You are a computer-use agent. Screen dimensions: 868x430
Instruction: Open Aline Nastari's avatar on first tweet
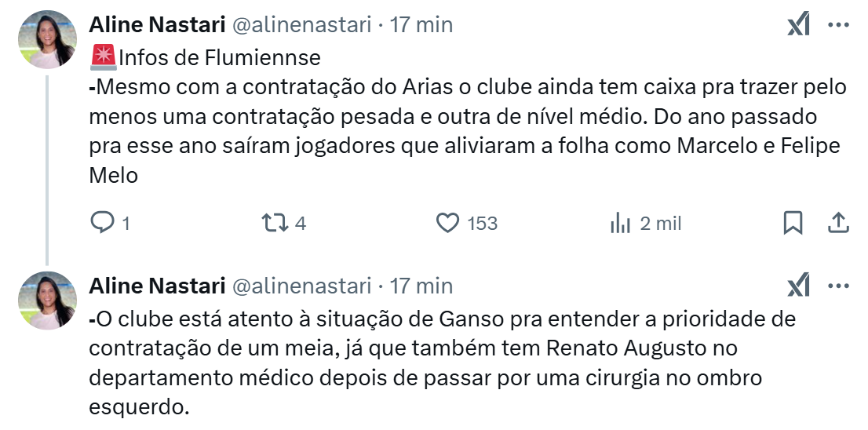(x=46, y=39)
